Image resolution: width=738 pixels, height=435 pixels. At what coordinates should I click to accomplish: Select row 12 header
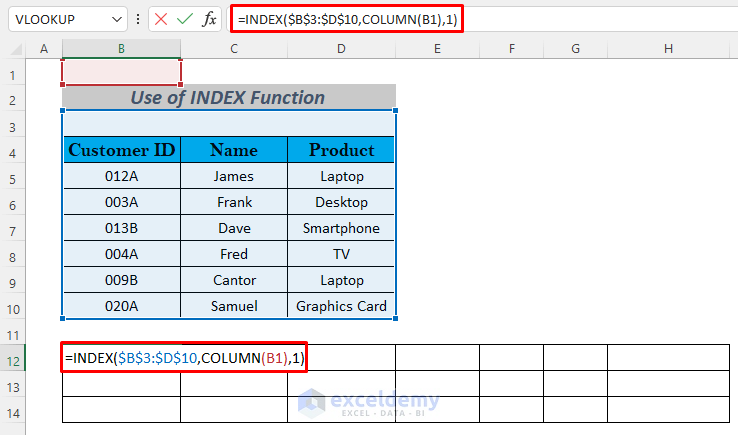click(13, 358)
